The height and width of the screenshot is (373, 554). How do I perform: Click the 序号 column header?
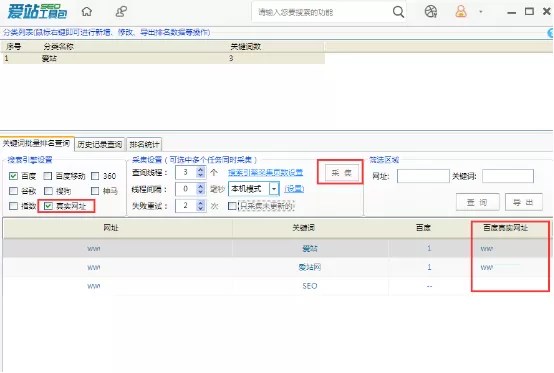tap(13, 47)
